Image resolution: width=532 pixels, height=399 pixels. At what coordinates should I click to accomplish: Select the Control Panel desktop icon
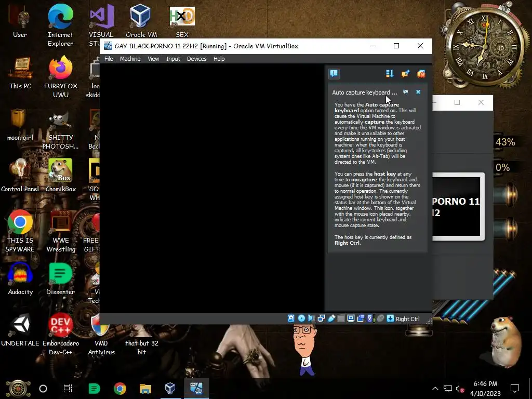pyautogui.click(x=20, y=176)
